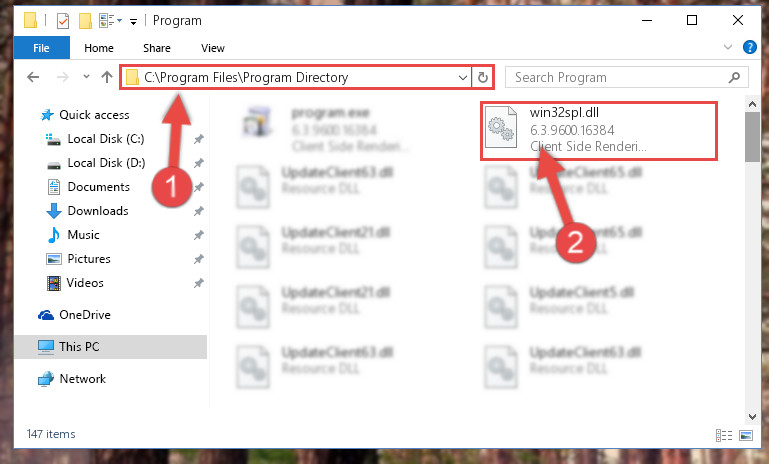
Task: Click the search magnifier icon
Action: 734,77
